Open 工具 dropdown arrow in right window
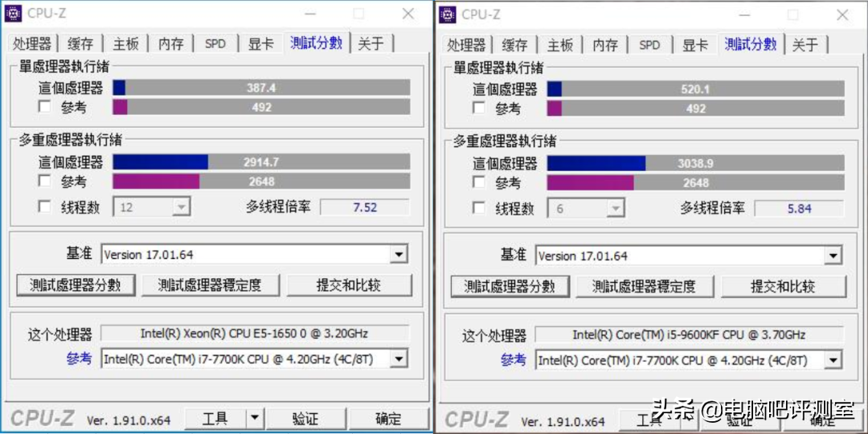Screen dimensions: 868x434 (x=689, y=420)
